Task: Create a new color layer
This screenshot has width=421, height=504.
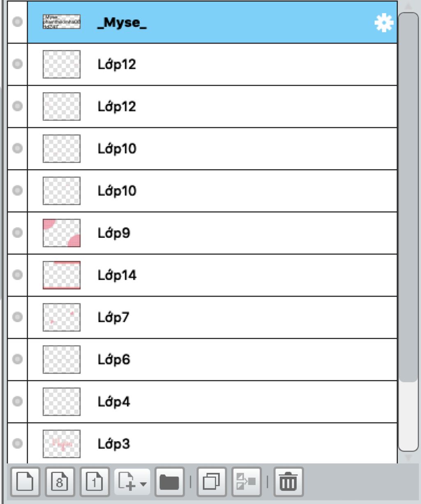Action: click(x=25, y=482)
